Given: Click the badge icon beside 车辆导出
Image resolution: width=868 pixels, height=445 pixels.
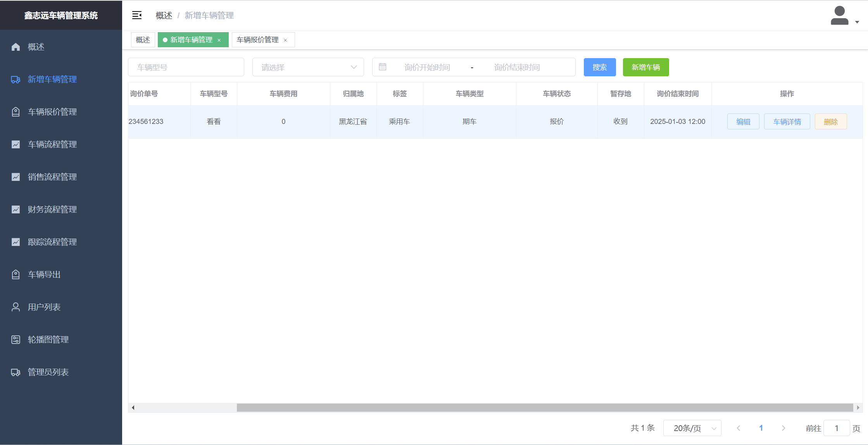Looking at the screenshot, I should click(16, 275).
